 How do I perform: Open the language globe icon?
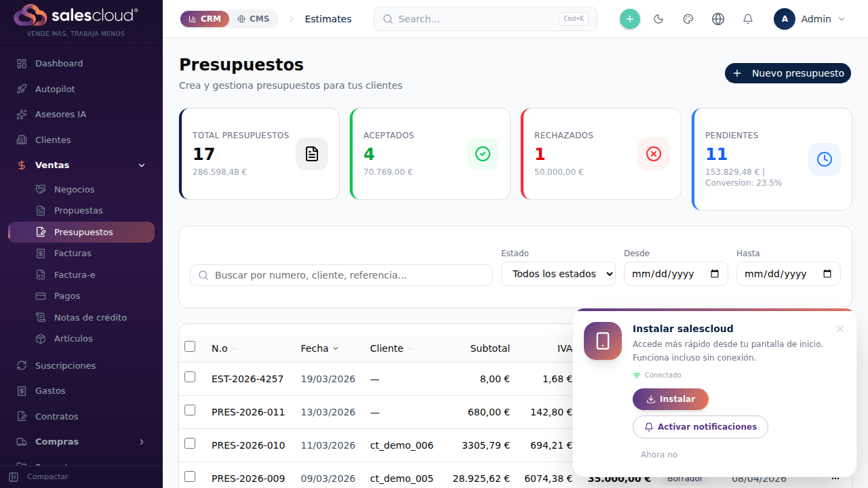[x=718, y=19]
